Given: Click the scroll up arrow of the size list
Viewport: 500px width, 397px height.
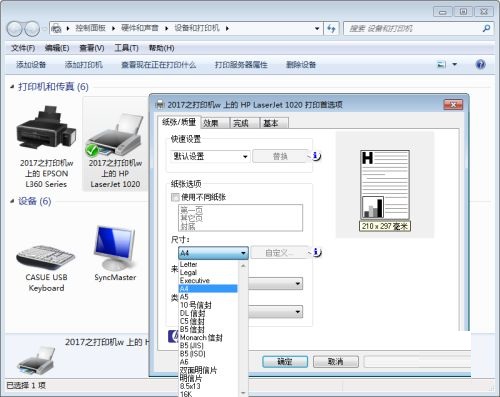Looking at the screenshot, I should (243, 266).
